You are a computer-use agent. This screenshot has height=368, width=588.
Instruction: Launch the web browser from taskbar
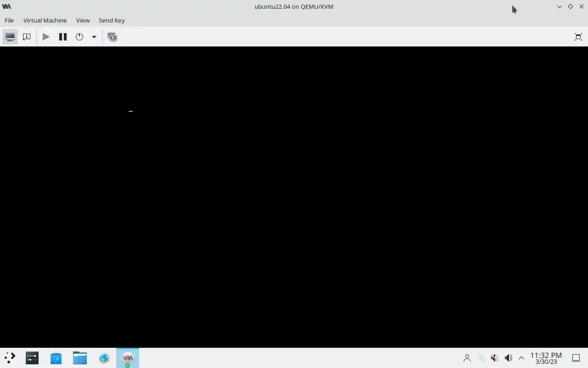[x=104, y=358]
